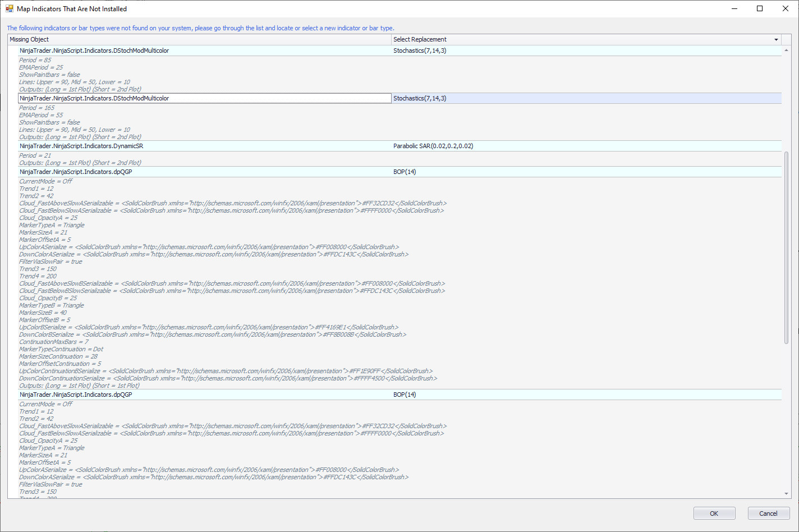Open the Parabolic SAR(0.02,0.2,0.02) replacement cell
The image size is (799, 532).
[x=586, y=146]
